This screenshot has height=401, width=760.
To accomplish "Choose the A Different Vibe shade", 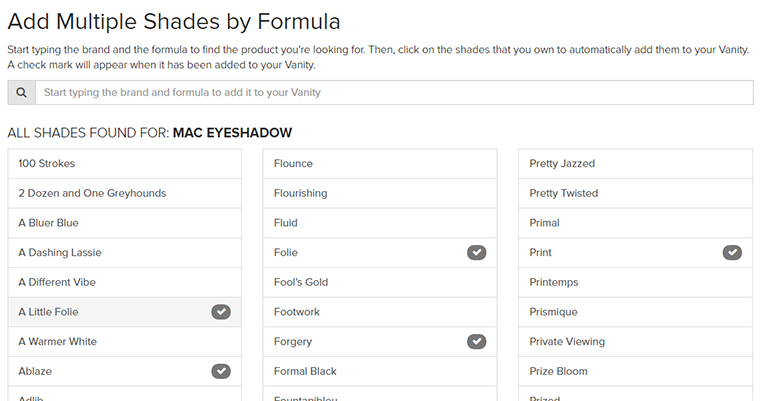I will (125, 282).
